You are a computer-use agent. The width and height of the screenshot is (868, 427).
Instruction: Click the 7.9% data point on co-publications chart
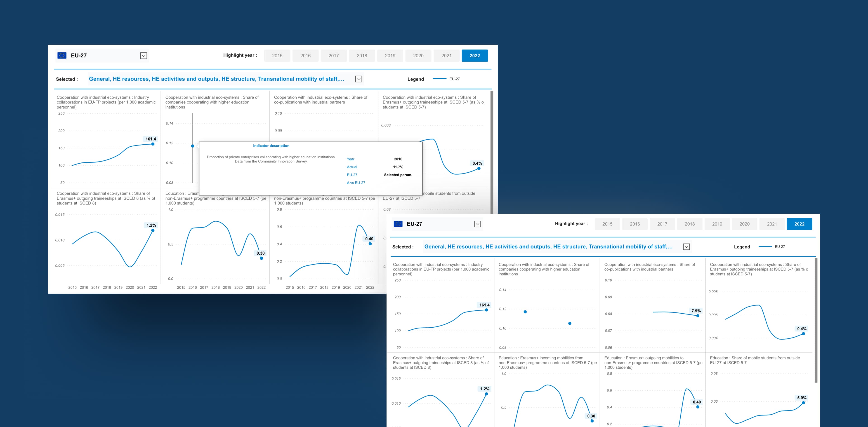tap(698, 316)
